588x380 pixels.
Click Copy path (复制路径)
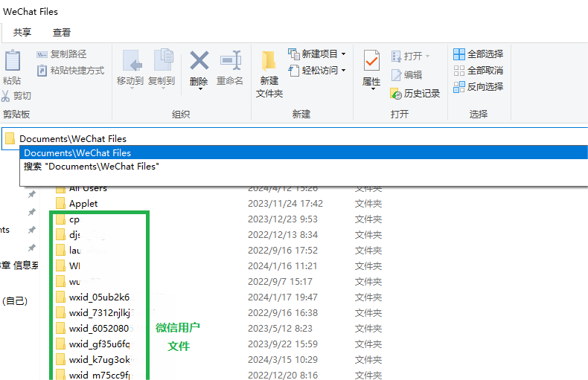(62, 54)
